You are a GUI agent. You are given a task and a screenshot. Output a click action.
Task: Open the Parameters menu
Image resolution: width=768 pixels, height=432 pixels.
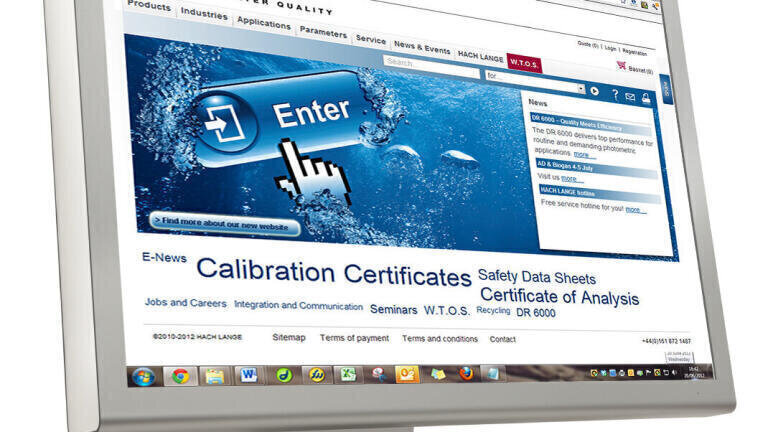pyautogui.click(x=323, y=32)
